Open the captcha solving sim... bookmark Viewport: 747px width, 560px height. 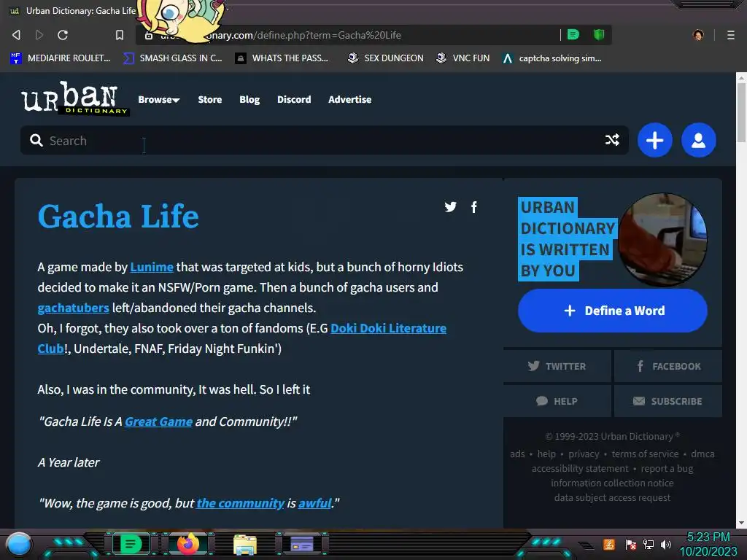click(x=552, y=58)
